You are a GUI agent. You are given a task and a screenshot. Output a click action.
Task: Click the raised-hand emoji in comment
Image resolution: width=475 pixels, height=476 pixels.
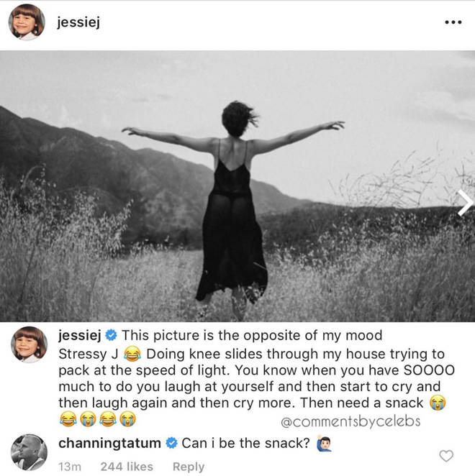tap(323, 443)
